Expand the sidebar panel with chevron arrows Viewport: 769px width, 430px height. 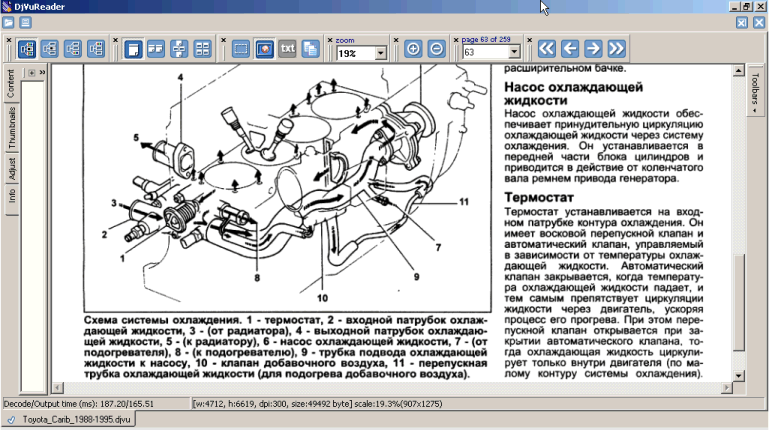(x=43, y=73)
